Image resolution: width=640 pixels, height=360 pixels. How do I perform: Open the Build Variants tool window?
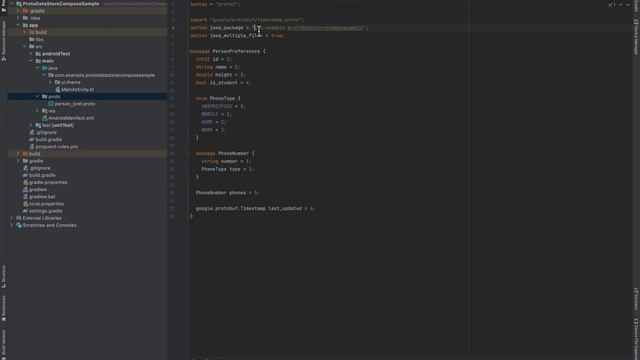tap(4, 344)
